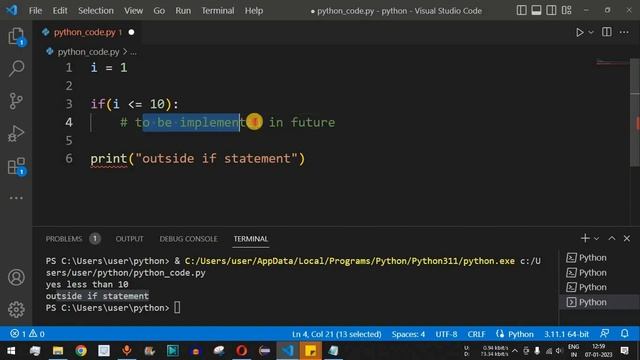Switch to the DEBUG CONSOLE tab
This screenshot has width=640, height=360.
pos(188,239)
